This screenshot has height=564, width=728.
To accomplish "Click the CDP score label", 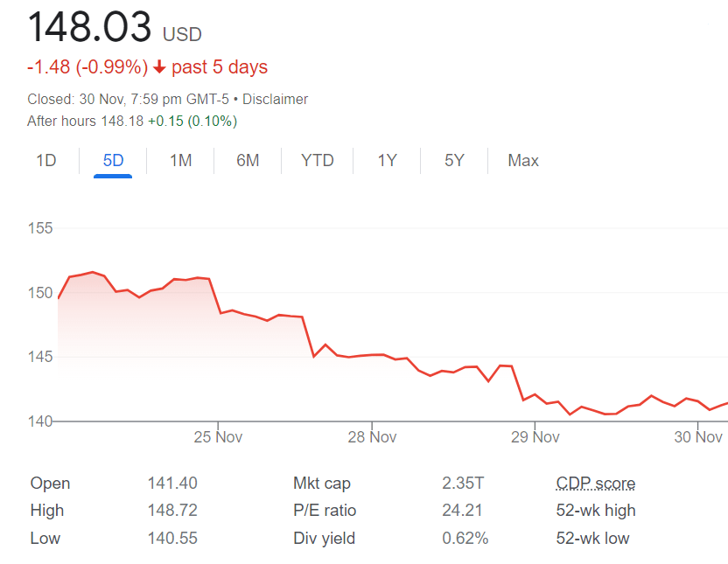I will click(596, 484).
